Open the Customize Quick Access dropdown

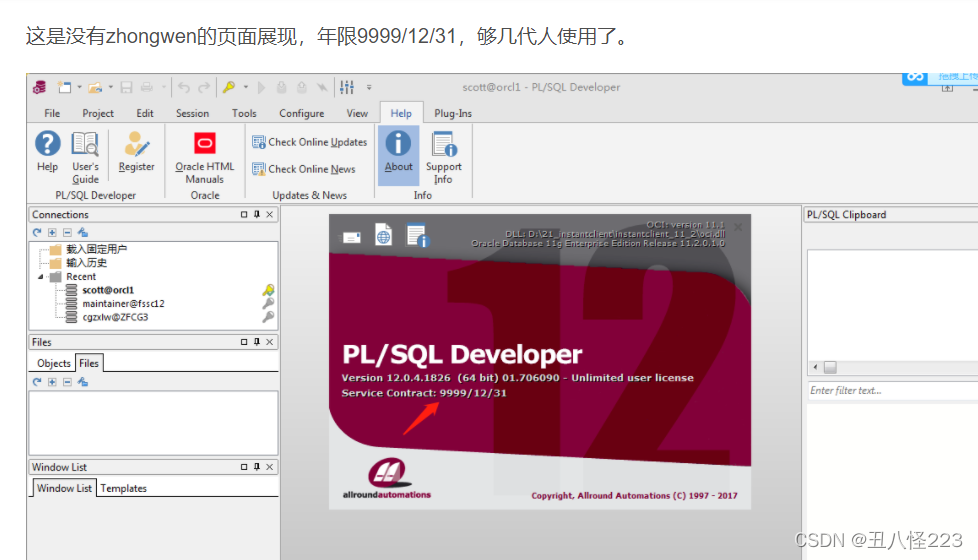(x=369, y=87)
